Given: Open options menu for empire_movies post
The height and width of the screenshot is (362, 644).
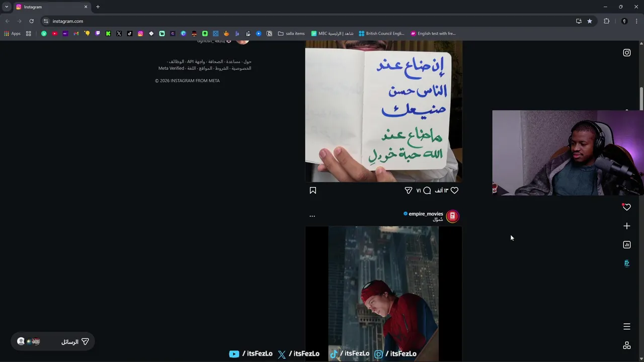Looking at the screenshot, I should [312, 216].
